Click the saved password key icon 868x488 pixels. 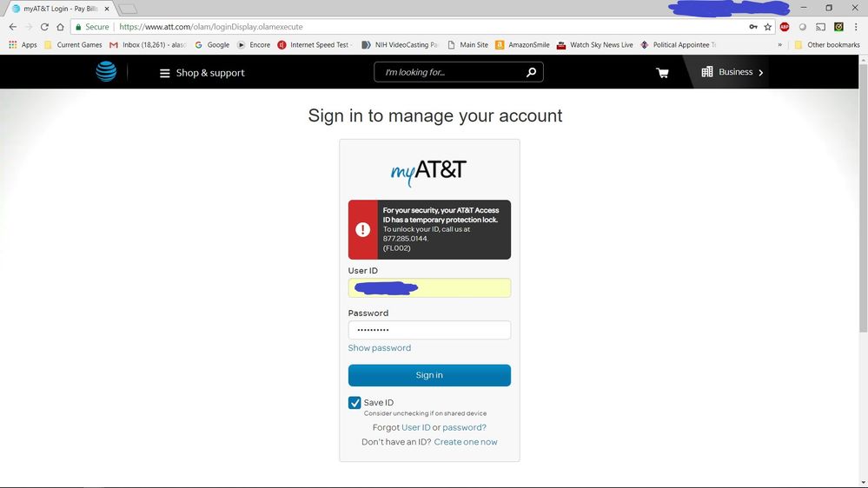752,27
